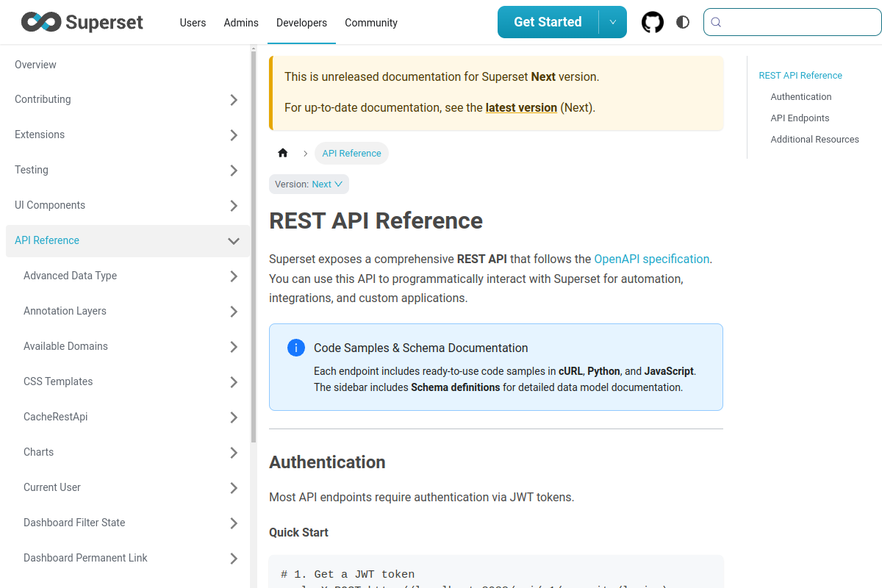Screen dimensions: 882x588
Task: Expand the Available Domains chevron
Action: tap(234, 347)
